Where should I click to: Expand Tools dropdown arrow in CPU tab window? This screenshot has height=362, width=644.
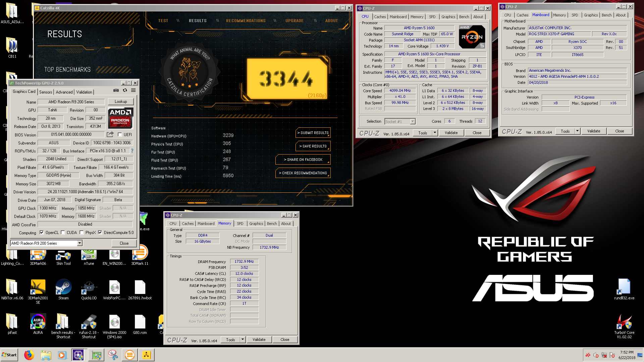[435, 133]
